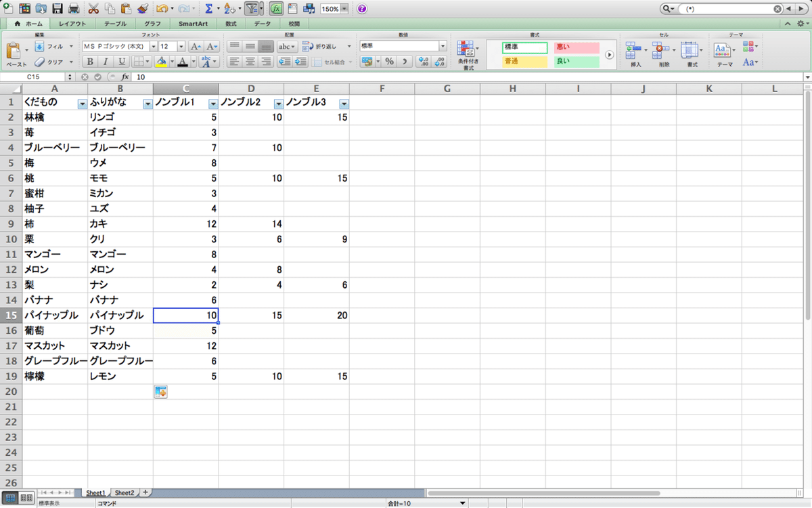Screen dimensions: 812x508
Task: Click the Save floppy disk icon
Action: coord(58,9)
